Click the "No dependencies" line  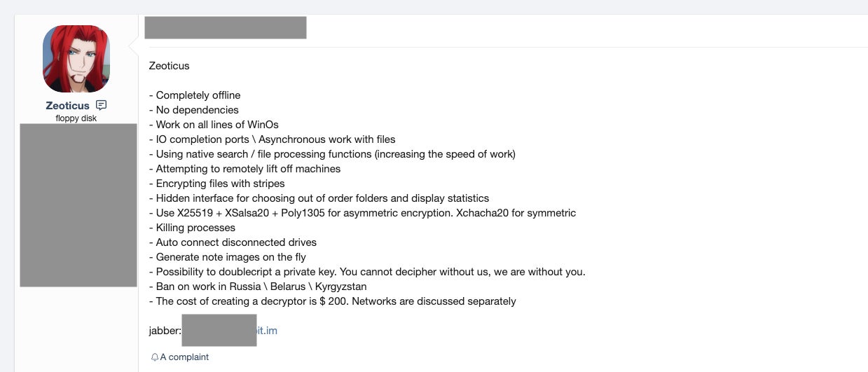194,110
